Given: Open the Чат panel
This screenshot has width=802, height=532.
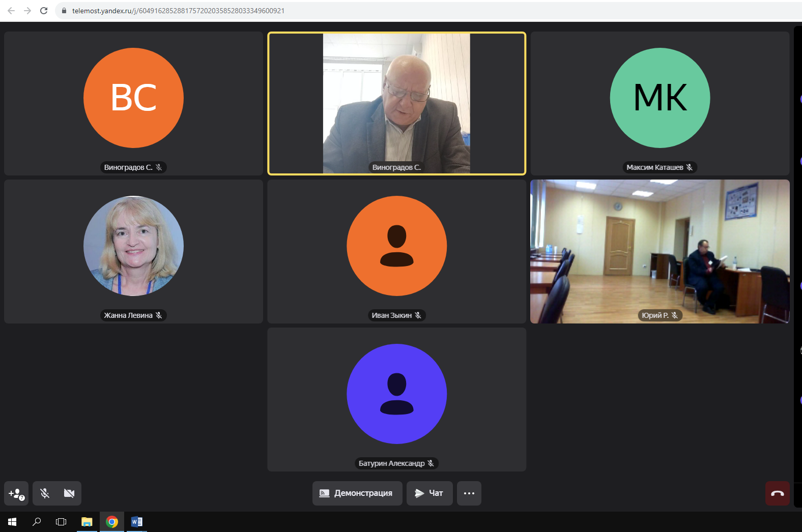Looking at the screenshot, I should coord(429,493).
